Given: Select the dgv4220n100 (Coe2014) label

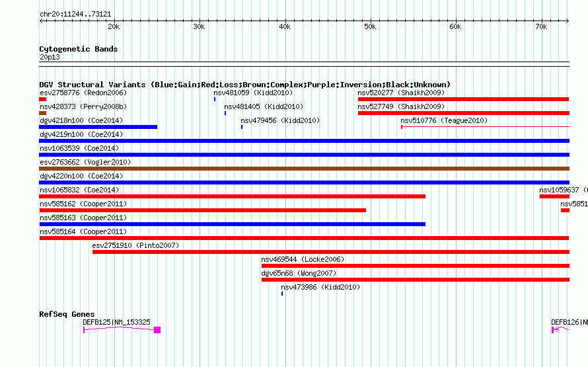Looking at the screenshot, I should (81, 176).
